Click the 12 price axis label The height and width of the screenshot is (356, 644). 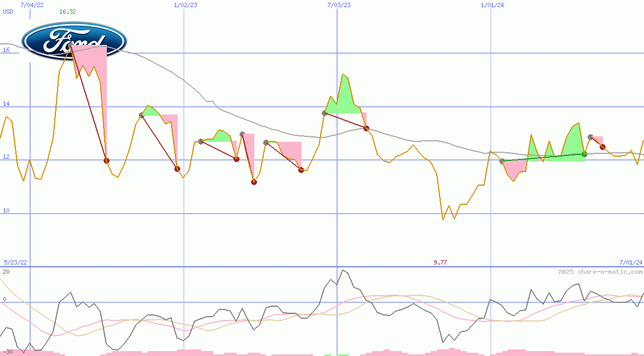point(6,157)
